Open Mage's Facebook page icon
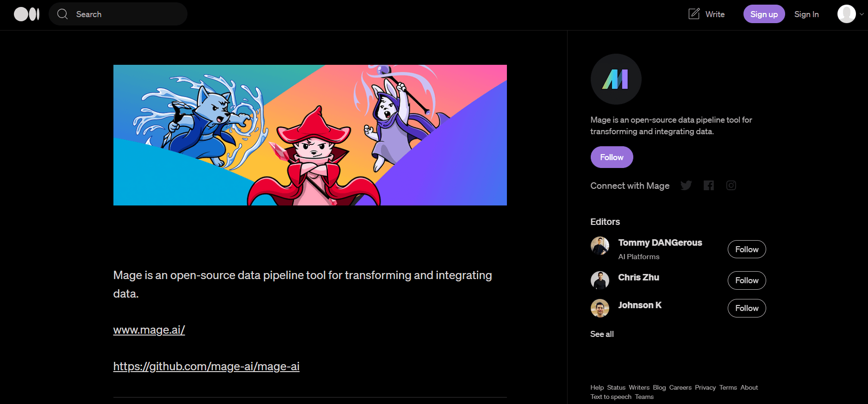868x404 pixels. (x=709, y=186)
